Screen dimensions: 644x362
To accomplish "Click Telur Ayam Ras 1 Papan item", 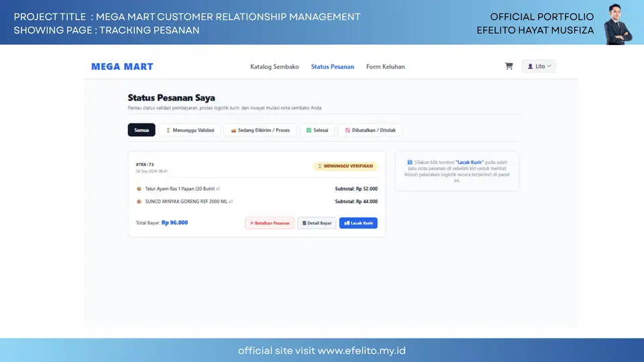I will (x=180, y=189).
